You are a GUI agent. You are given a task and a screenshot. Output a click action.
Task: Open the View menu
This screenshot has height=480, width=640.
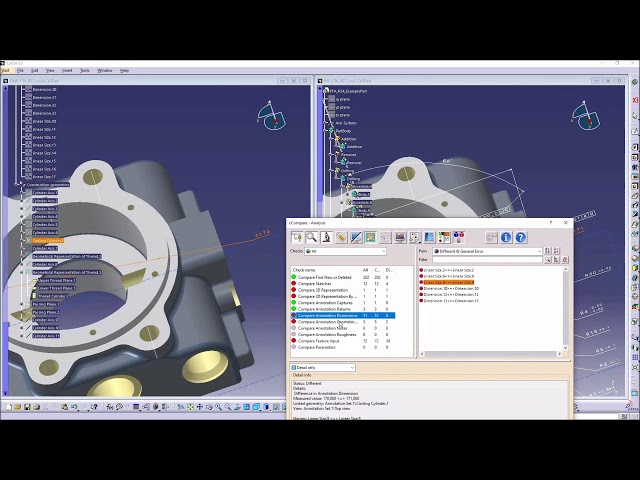[50, 70]
